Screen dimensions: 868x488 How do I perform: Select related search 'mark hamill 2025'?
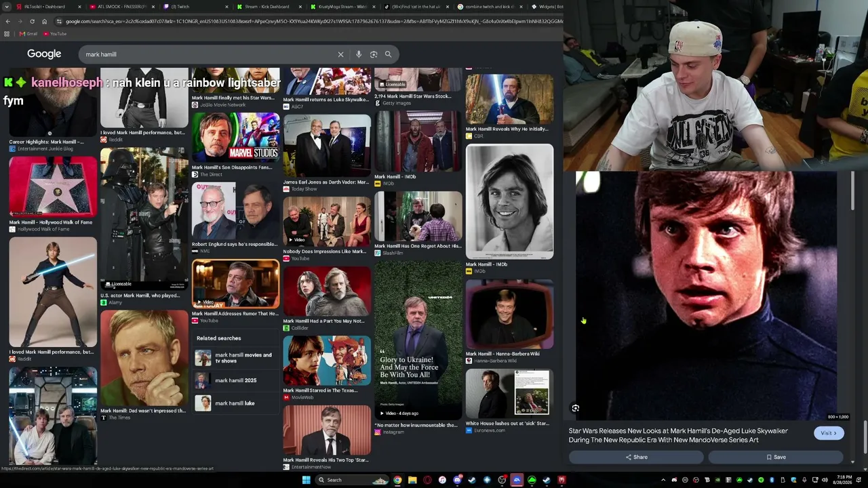(x=235, y=381)
